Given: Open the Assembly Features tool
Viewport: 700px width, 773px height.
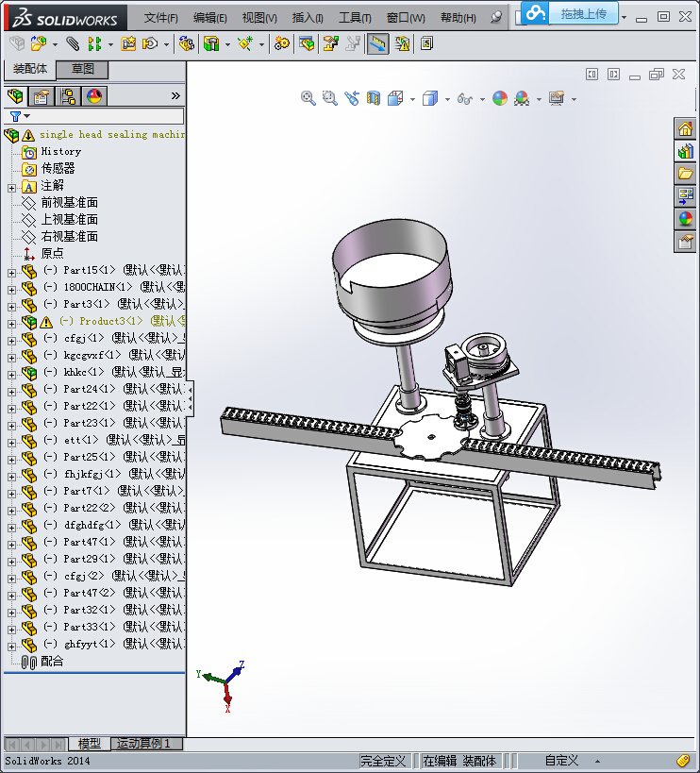Looking at the screenshot, I should (211, 43).
